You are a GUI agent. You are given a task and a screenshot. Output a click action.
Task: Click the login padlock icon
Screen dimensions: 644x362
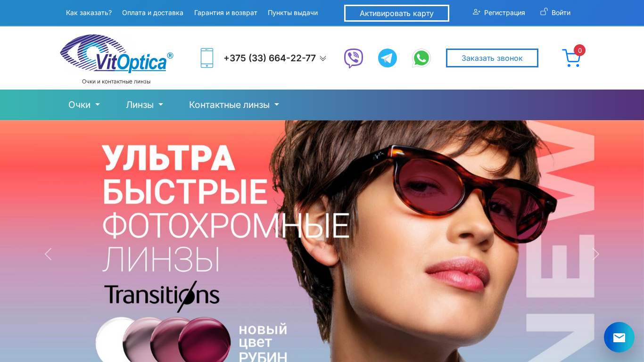(x=544, y=12)
